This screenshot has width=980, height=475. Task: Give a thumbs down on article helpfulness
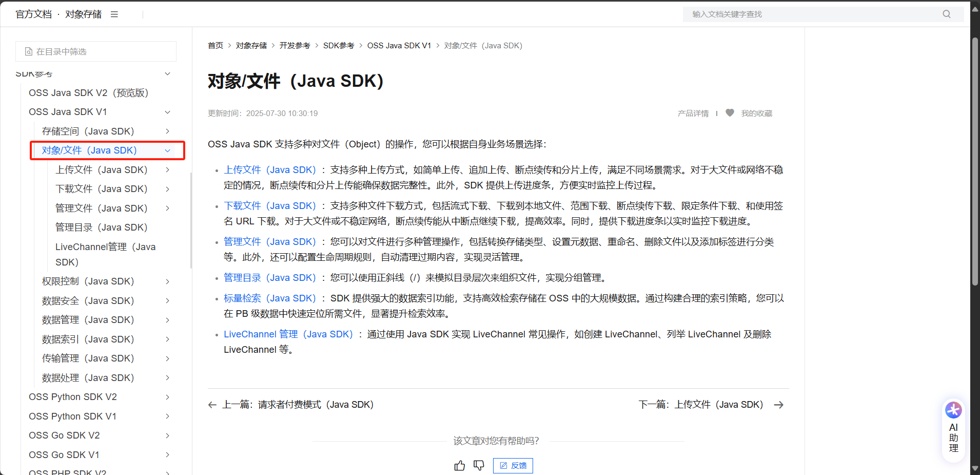coord(479,465)
